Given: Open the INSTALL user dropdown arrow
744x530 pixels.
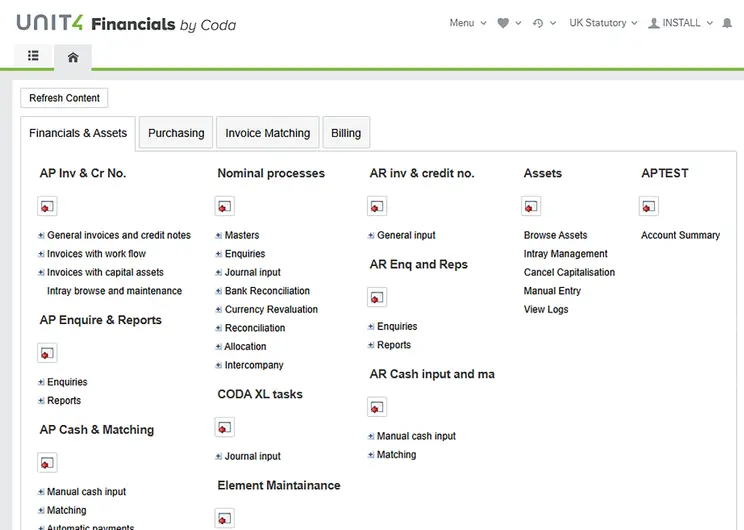Looking at the screenshot, I should point(710,23).
